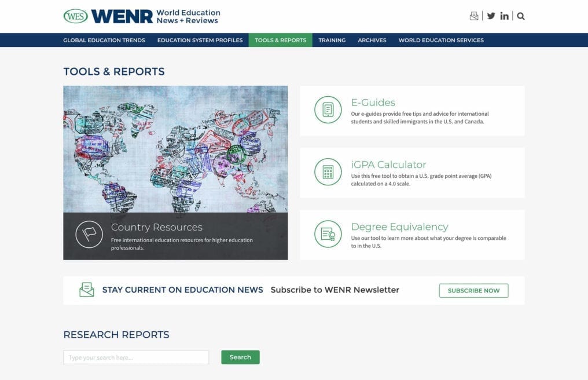
Task: Click the 'TOOLS & REPORTS' page heading
Action: click(x=114, y=71)
